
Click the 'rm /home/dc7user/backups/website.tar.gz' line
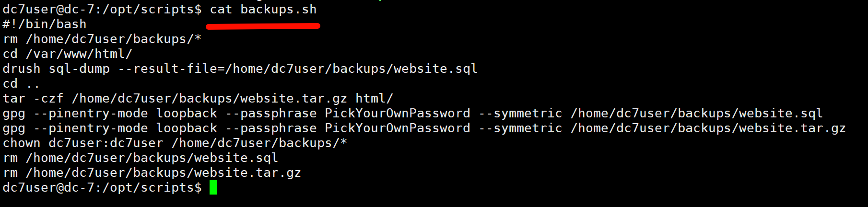click(152, 172)
